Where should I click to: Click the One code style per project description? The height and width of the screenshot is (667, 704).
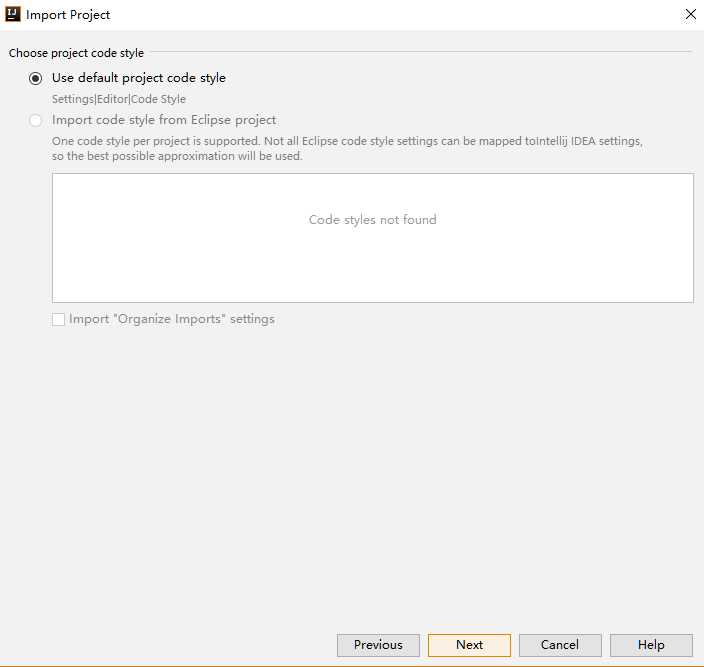[347, 149]
